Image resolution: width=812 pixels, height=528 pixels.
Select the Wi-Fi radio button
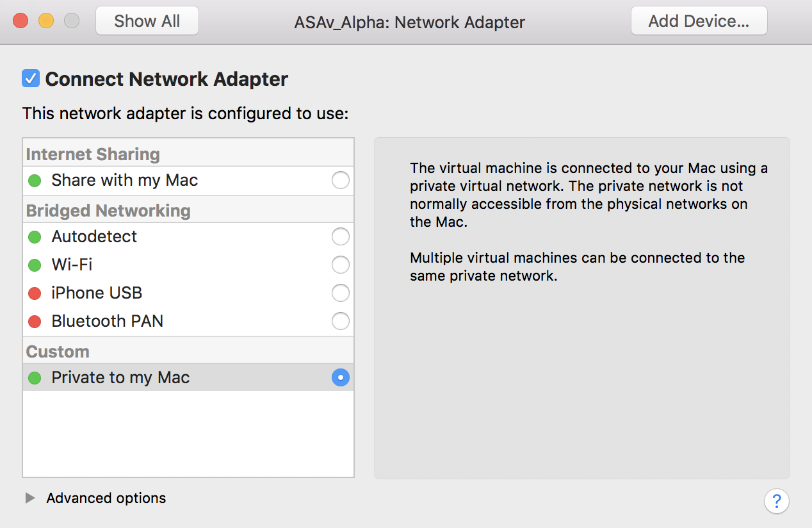click(x=341, y=265)
